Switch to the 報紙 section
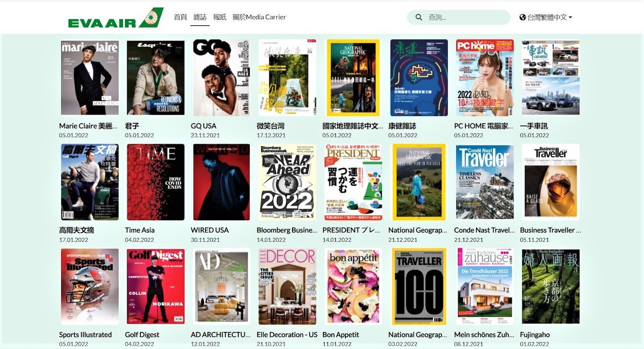This screenshot has width=644, height=349. point(220,17)
